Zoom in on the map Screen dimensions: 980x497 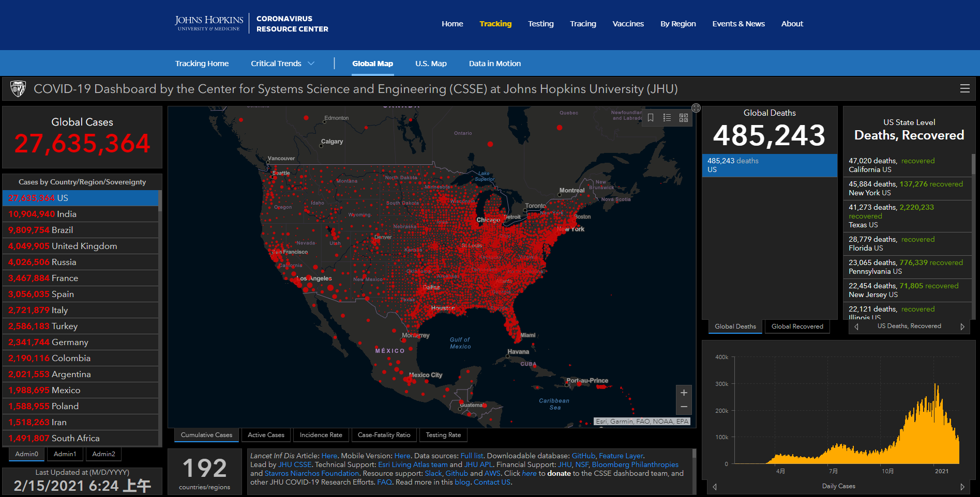(x=684, y=393)
